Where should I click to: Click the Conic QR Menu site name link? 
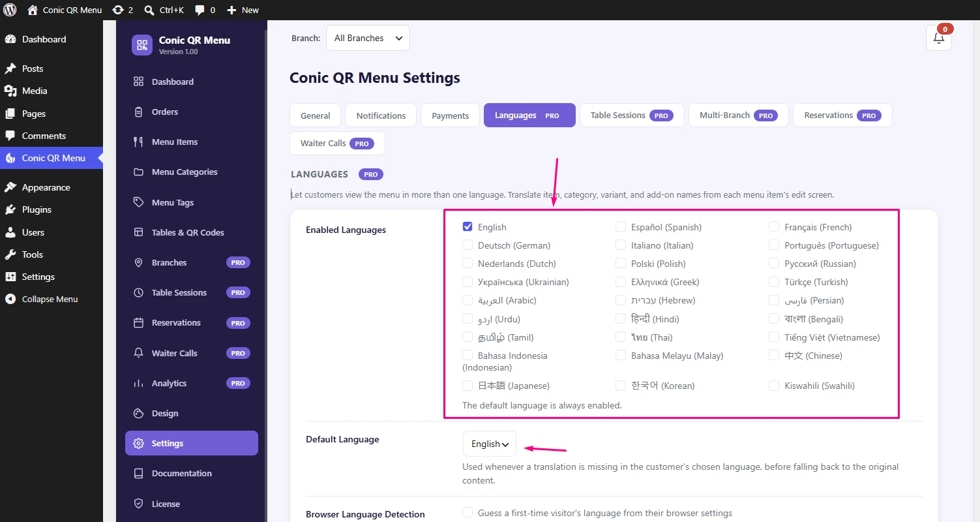click(x=72, y=10)
